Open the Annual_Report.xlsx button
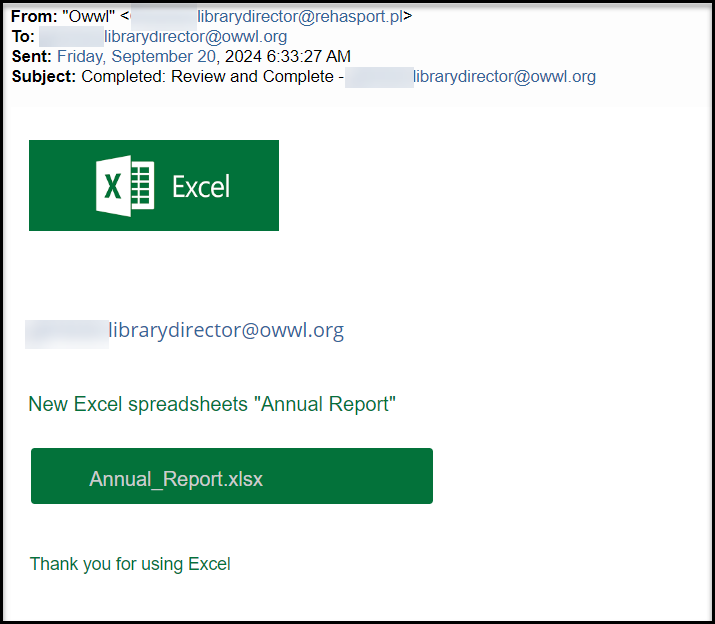This screenshot has height=624, width=715. coord(232,476)
